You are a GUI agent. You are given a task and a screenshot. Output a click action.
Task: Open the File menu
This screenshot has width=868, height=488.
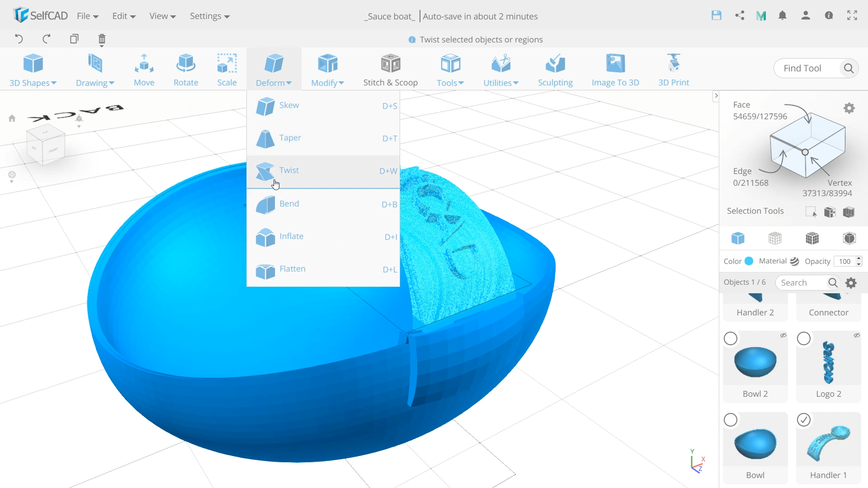tap(88, 16)
